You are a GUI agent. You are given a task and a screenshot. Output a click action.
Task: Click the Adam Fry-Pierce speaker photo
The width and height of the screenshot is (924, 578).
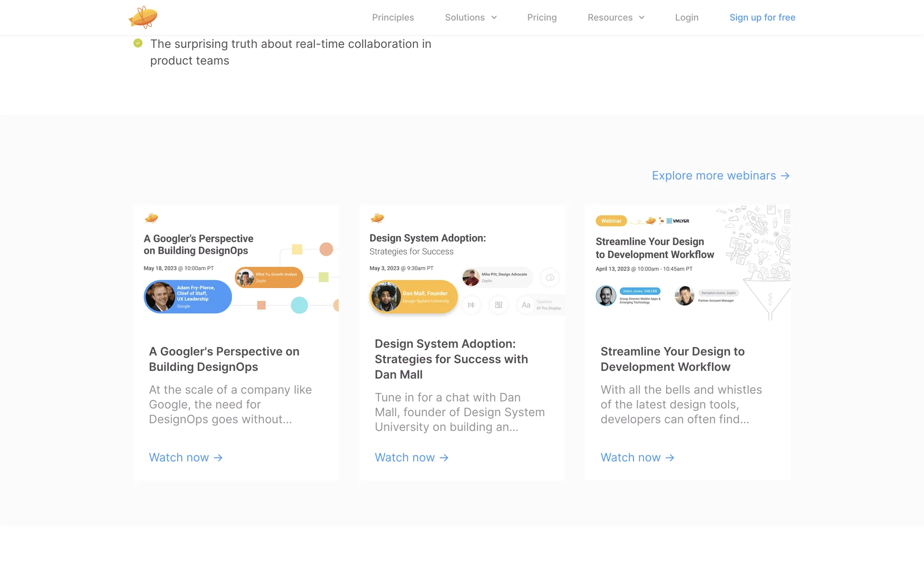click(160, 297)
